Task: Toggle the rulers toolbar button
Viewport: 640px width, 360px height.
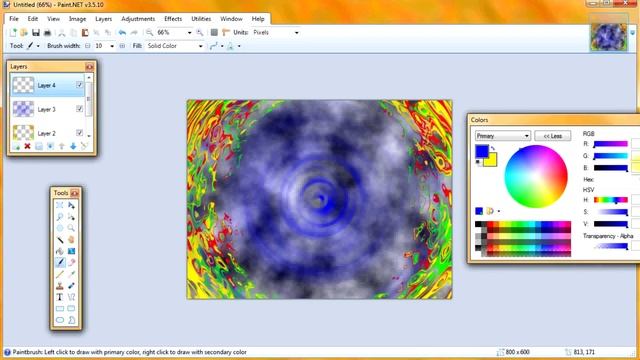Action: click(x=225, y=33)
